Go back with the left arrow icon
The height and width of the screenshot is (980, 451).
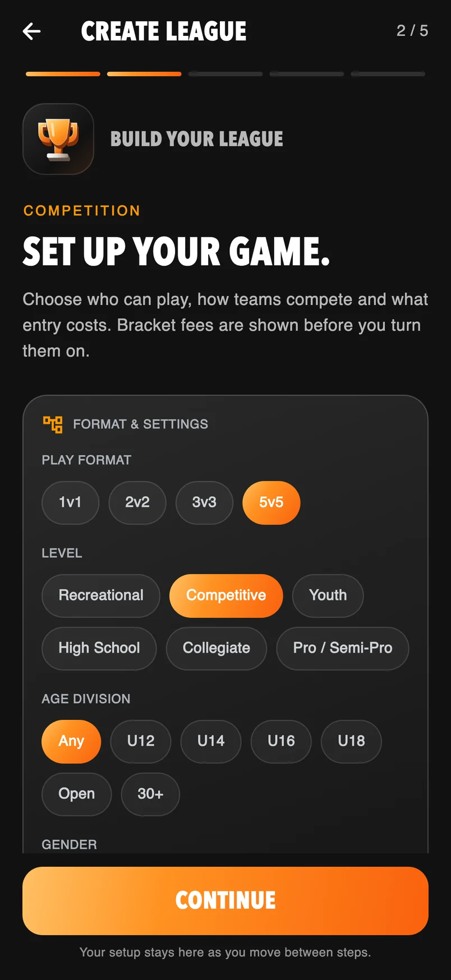(31, 31)
